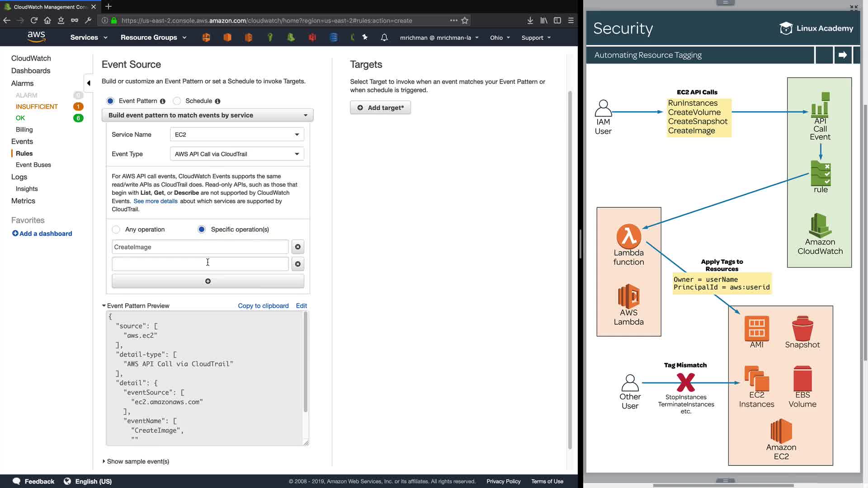Select the Schedule radio button
Viewport: 868px width, 488px height.
pos(177,101)
